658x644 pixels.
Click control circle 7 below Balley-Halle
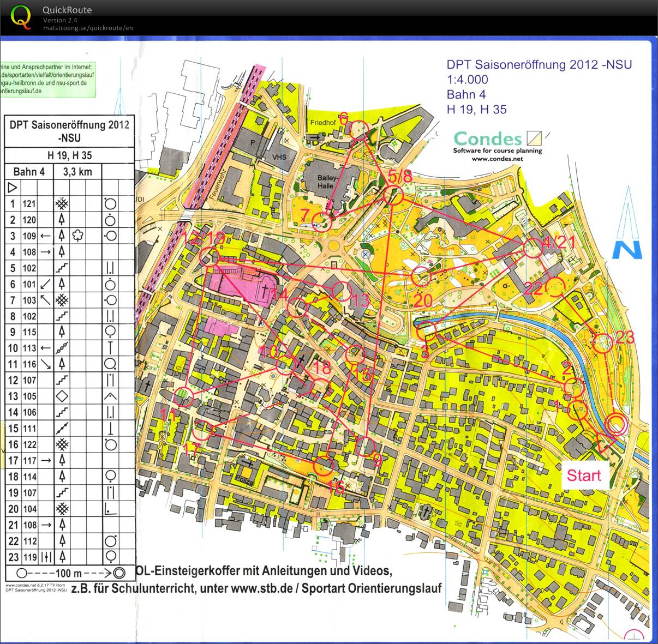coord(322,222)
